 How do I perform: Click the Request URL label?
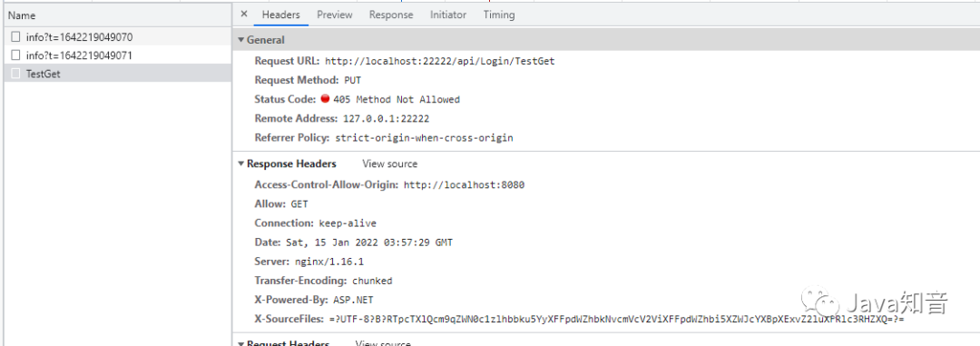tap(287, 62)
